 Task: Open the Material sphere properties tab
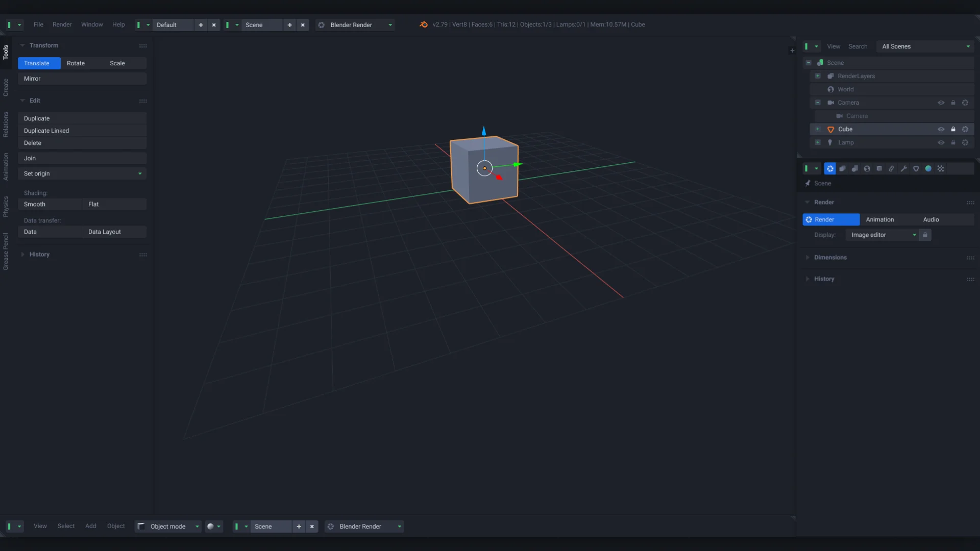[x=928, y=169]
